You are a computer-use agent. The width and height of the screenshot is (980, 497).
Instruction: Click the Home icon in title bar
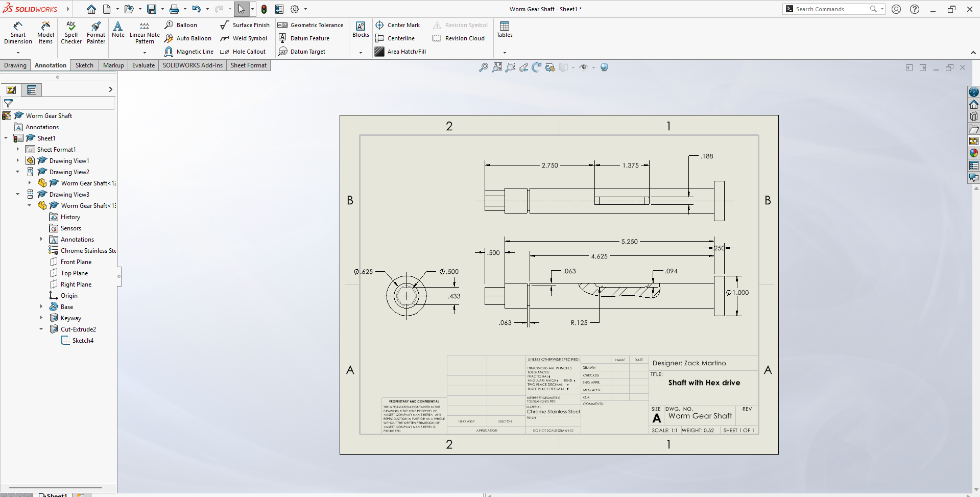pos(91,9)
